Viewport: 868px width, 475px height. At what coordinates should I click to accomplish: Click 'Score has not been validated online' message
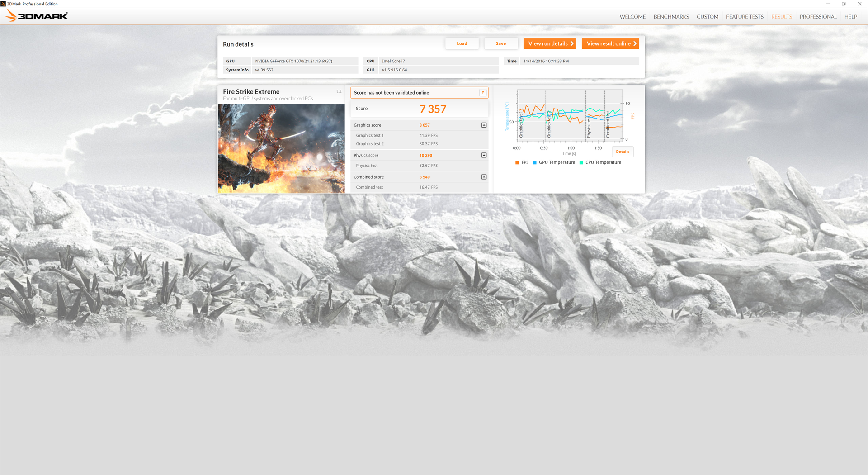click(x=392, y=93)
